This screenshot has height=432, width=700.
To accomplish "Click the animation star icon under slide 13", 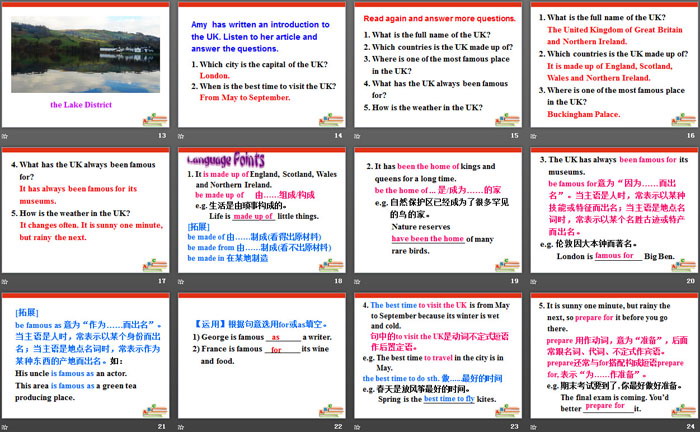I will pyautogui.click(x=6, y=135).
